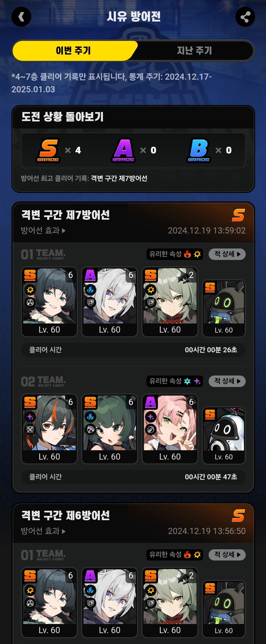The image size is (266, 644).
Task: Switch to 이번 주기 tab
Action: coord(73,51)
